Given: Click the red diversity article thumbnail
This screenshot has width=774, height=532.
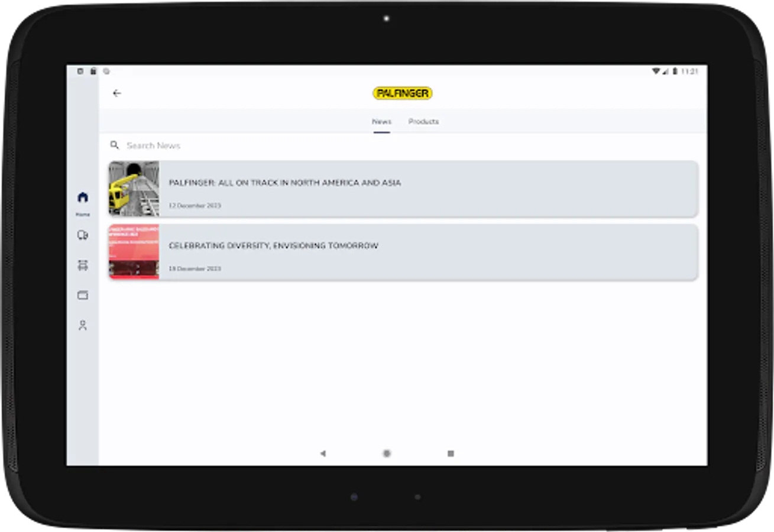Looking at the screenshot, I should (x=134, y=251).
